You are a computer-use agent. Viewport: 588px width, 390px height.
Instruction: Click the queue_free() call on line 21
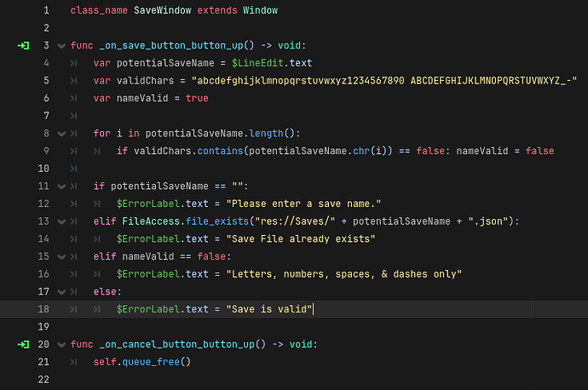(x=157, y=362)
